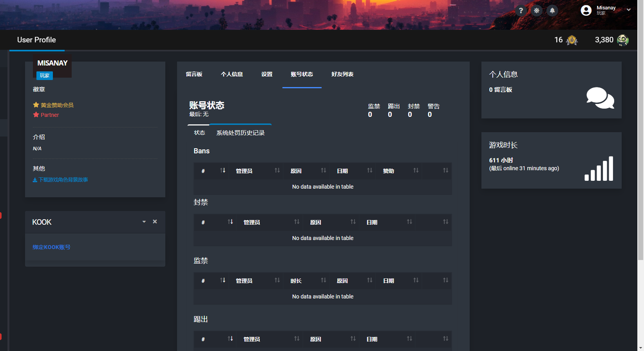Sort 监禁 table by 管理员 column
644x351 pixels.
(x=255, y=280)
